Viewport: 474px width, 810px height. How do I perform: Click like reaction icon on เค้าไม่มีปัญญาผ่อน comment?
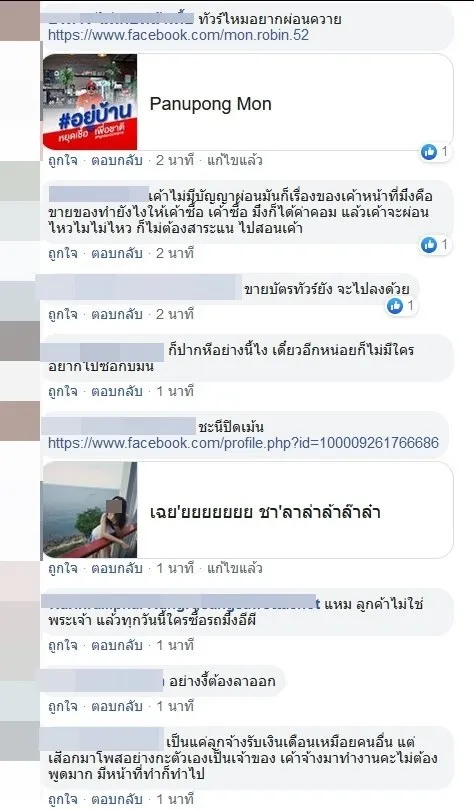(429, 244)
